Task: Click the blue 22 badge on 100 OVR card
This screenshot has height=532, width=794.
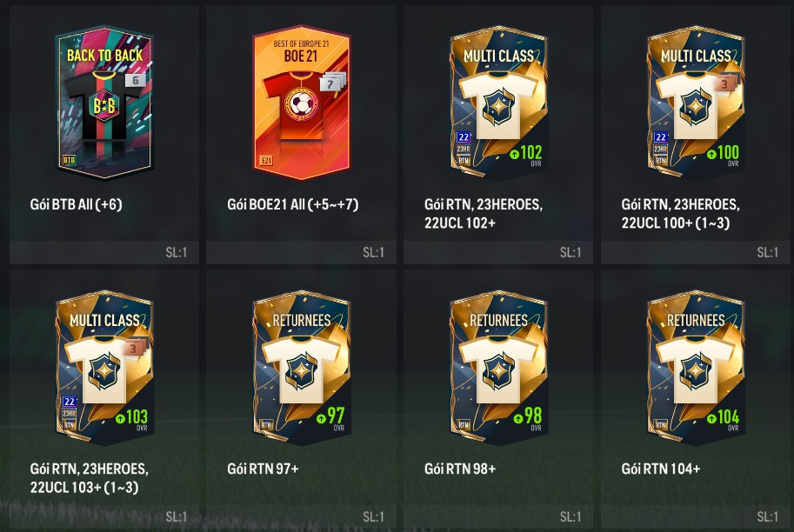Action: click(660, 137)
